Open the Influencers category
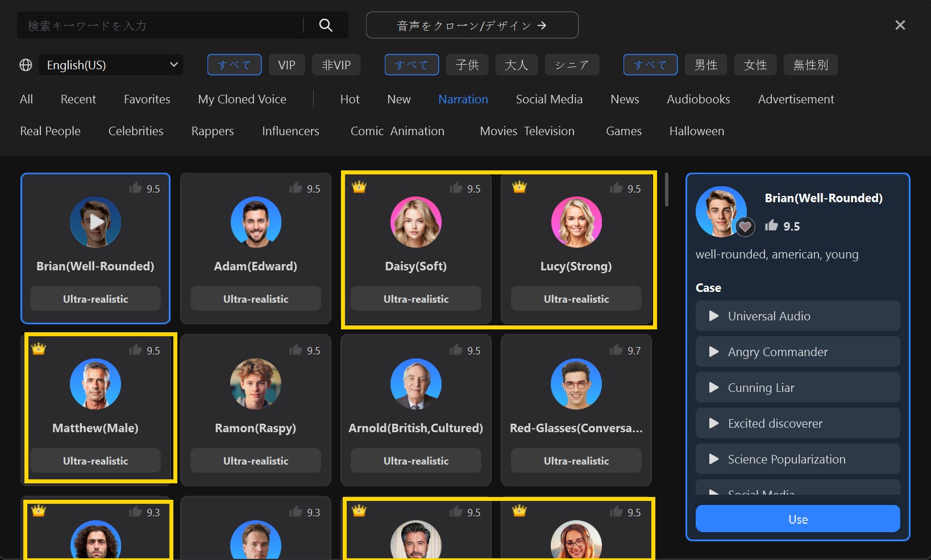The width and height of the screenshot is (931, 560). pos(290,131)
